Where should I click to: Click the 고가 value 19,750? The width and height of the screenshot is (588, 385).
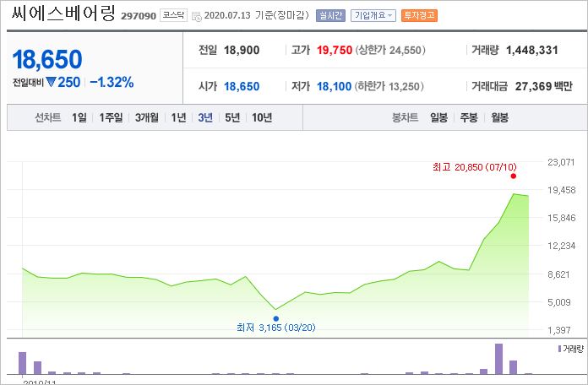pos(335,50)
